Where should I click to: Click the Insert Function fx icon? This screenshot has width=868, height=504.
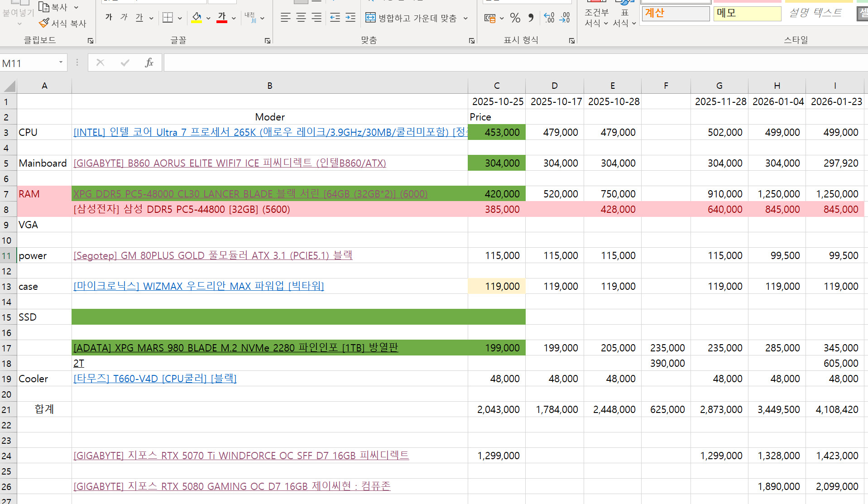coord(149,63)
